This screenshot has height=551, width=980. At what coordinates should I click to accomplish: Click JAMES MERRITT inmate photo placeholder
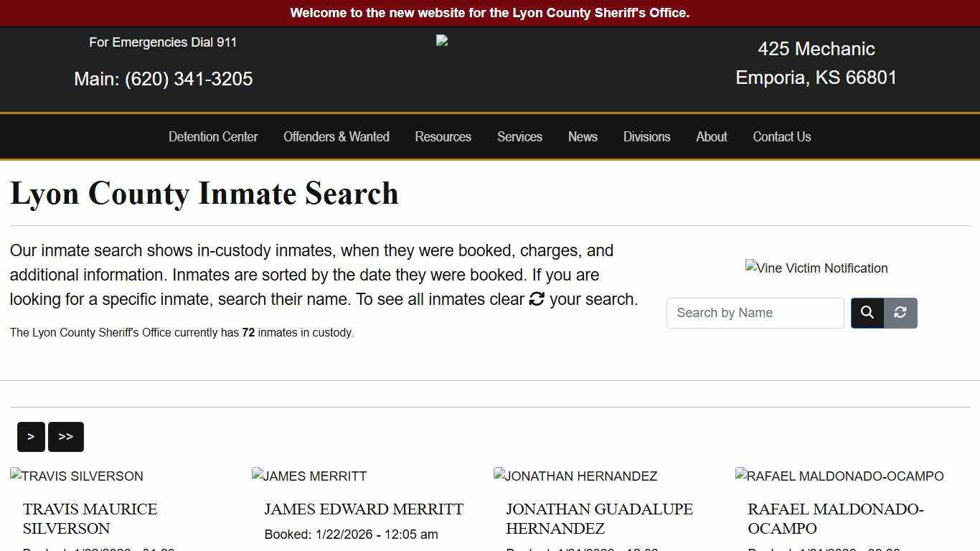click(308, 476)
